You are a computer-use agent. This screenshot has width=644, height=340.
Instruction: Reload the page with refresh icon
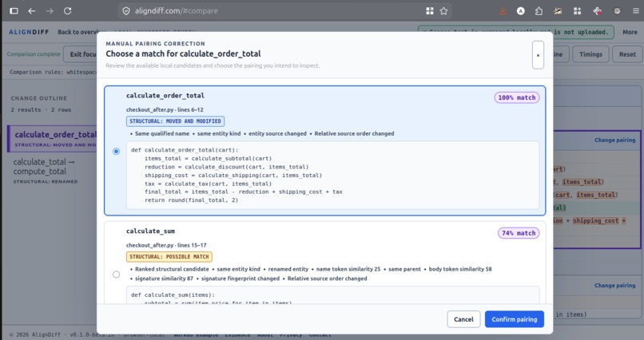coord(68,11)
